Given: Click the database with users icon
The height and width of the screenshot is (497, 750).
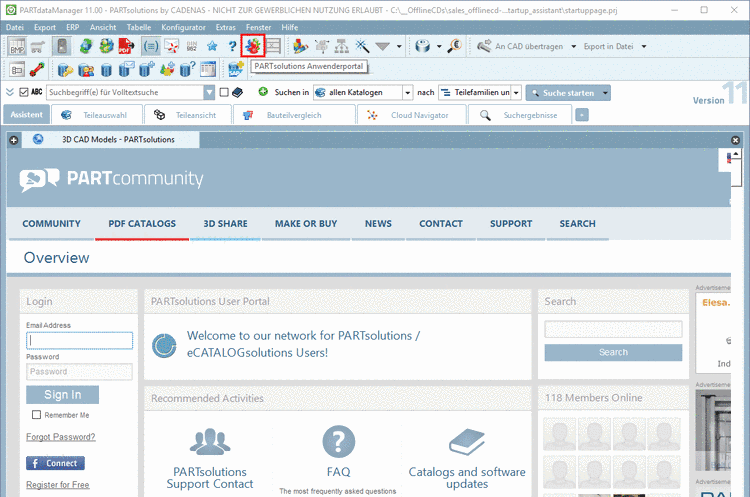Looking at the screenshot, I should click(x=86, y=70).
